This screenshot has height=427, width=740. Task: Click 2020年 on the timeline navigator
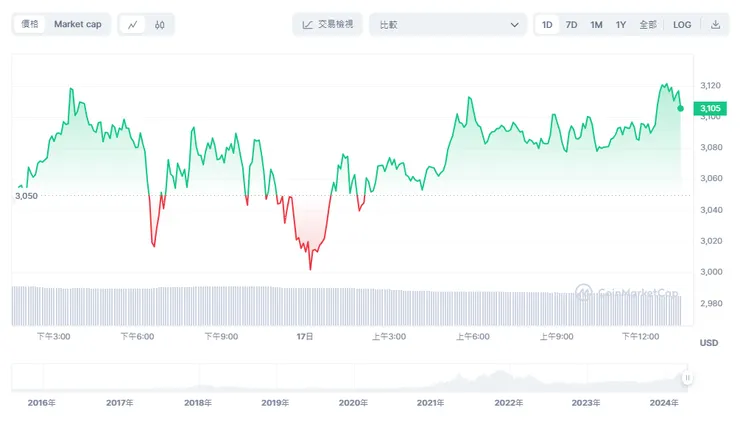[352, 402]
